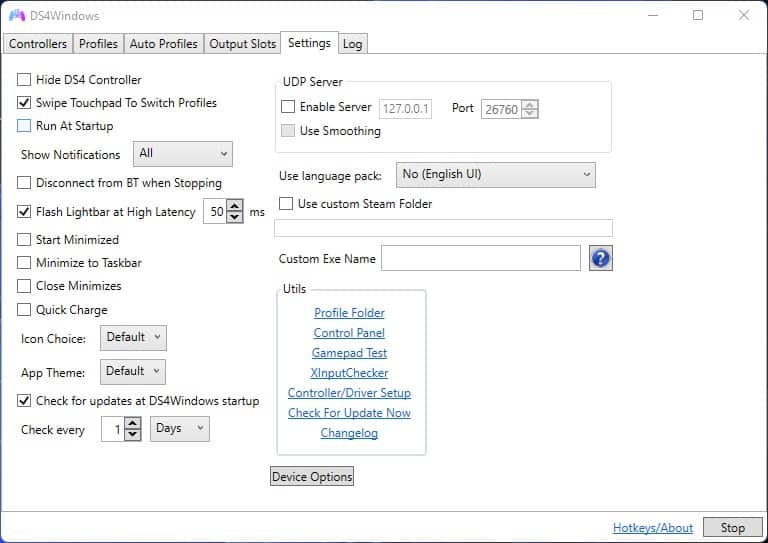Open Control Panel link

click(349, 333)
